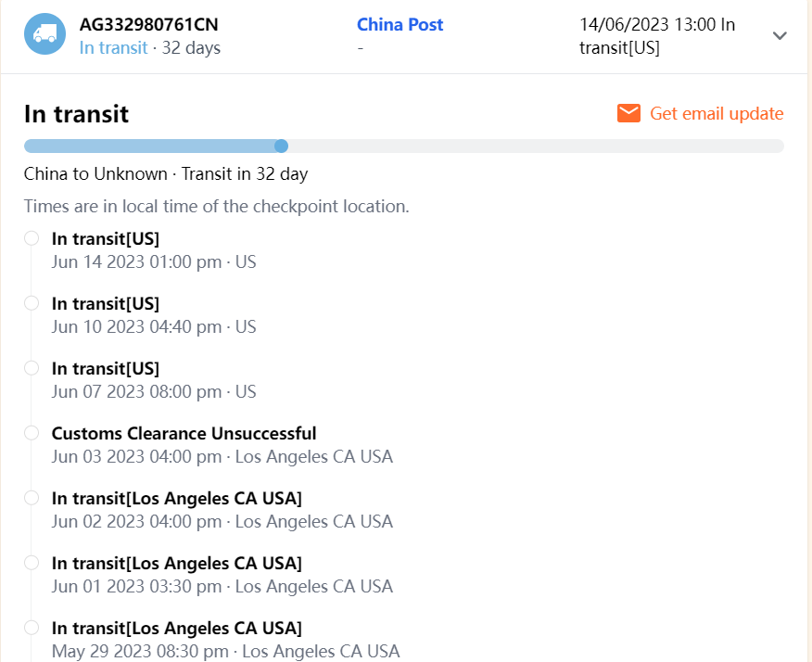Click the Customs Clearance Unsuccessful checkpoint marker
The width and height of the screenshot is (812, 662).
point(32,433)
